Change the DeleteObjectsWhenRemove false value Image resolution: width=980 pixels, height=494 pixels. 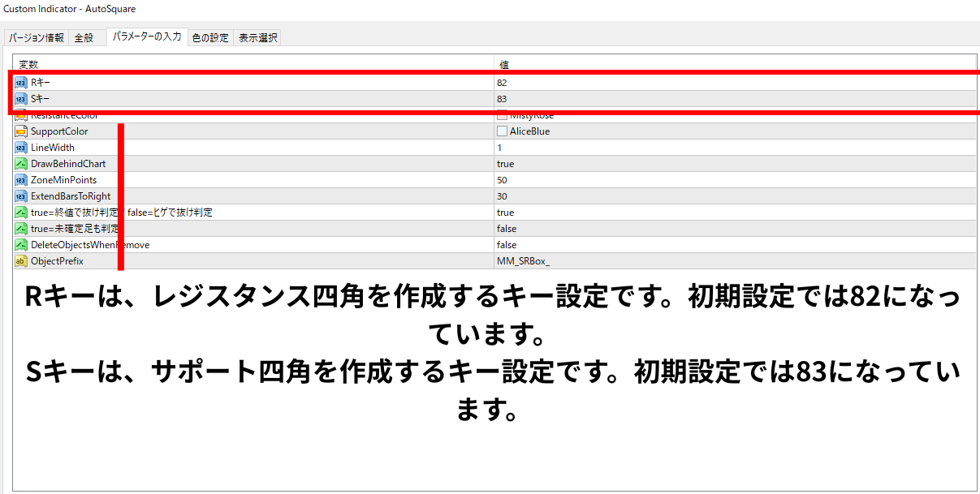(736, 245)
